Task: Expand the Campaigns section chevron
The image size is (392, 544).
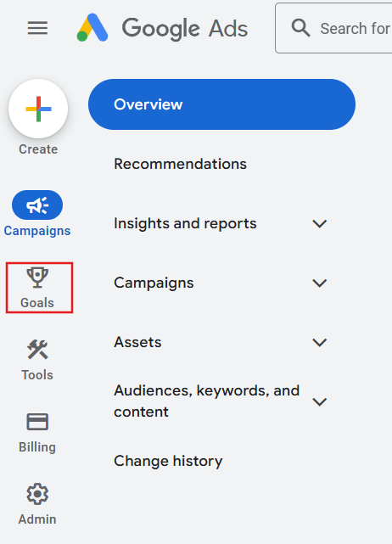Action: 320,283
